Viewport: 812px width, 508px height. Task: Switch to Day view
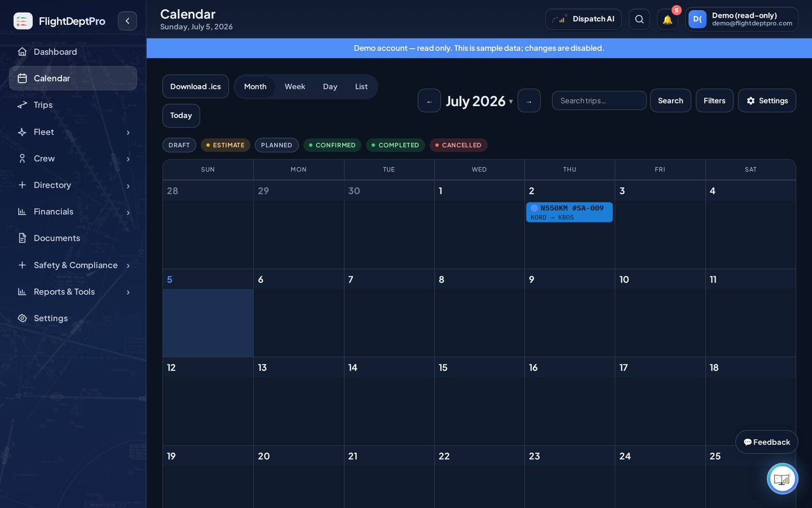point(330,87)
